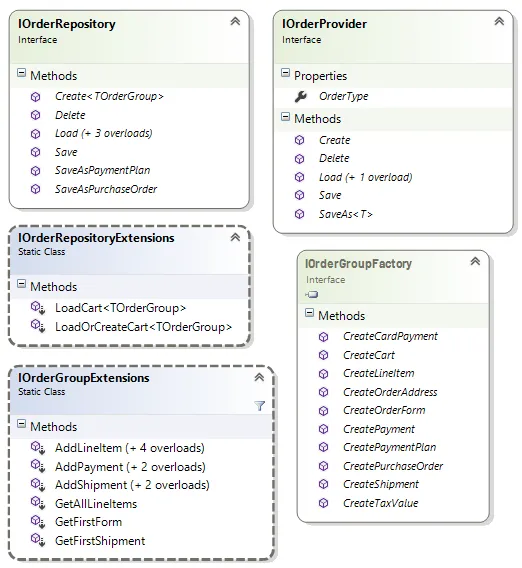The image size is (522, 568).
Task: Select the IOrderGroupExtensions title
Action: (x=83, y=378)
